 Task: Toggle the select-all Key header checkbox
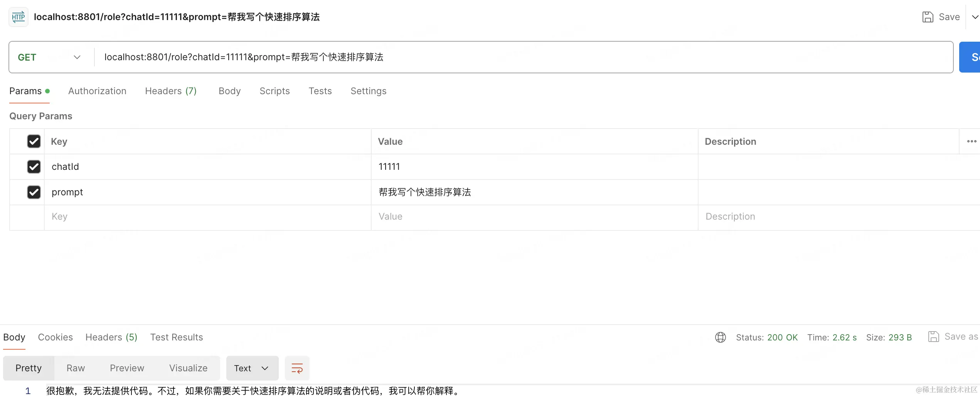34,141
